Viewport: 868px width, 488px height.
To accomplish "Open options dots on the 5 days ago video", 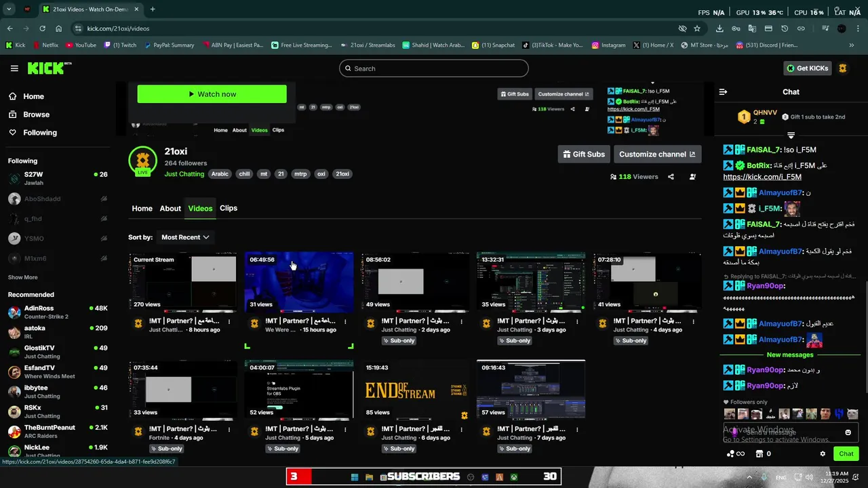I will [x=345, y=430].
